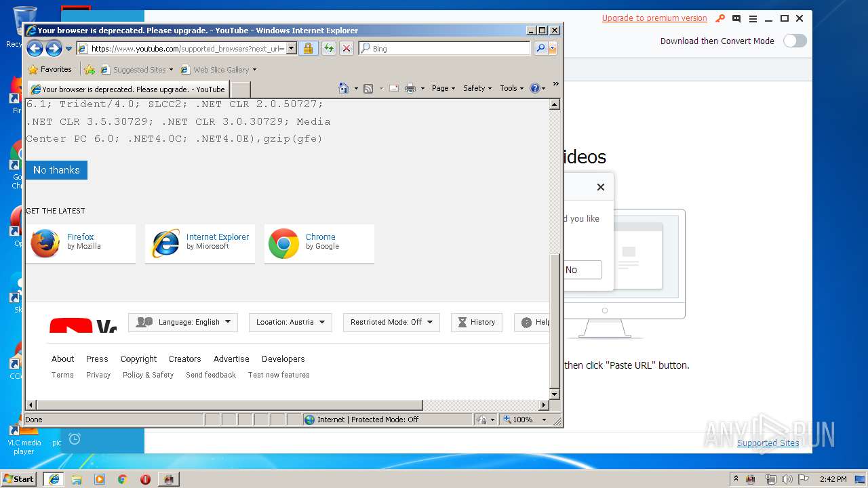Open the YouTube History button
This screenshot has height=488, width=868.
coord(477,322)
